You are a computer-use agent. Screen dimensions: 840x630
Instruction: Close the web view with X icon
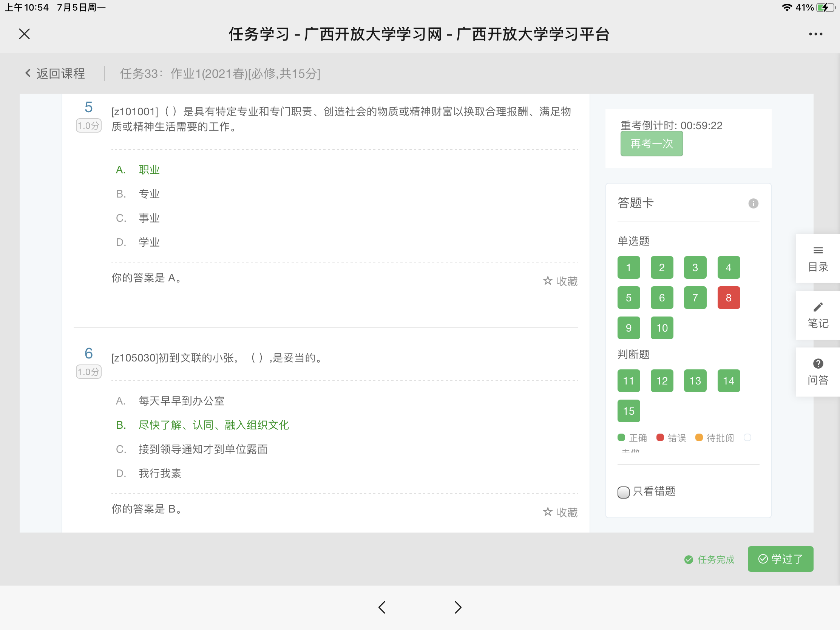tap(24, 34)
